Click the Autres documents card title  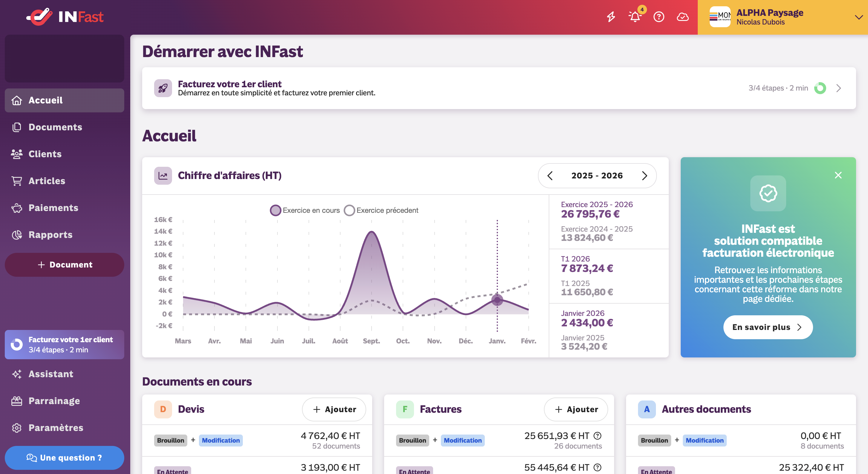tap(706, 409)
